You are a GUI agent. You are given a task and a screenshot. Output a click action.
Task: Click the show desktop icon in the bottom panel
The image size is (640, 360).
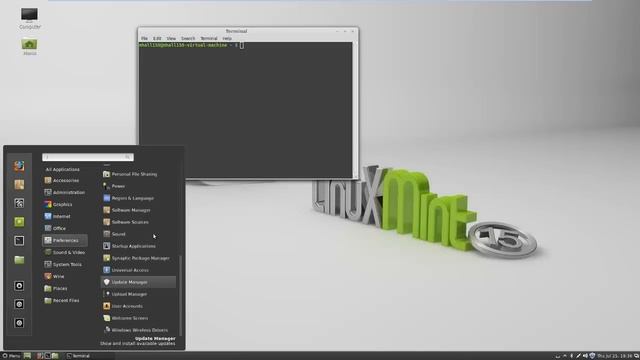[x=27, y=356]
